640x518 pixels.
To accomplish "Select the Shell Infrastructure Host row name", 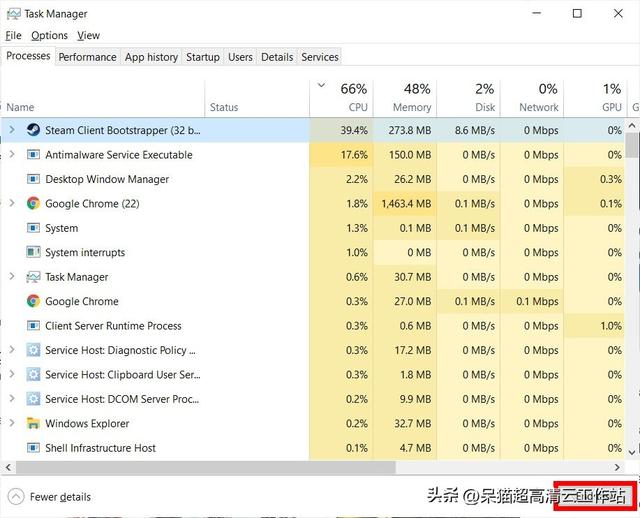I will [x=100, y=448].
